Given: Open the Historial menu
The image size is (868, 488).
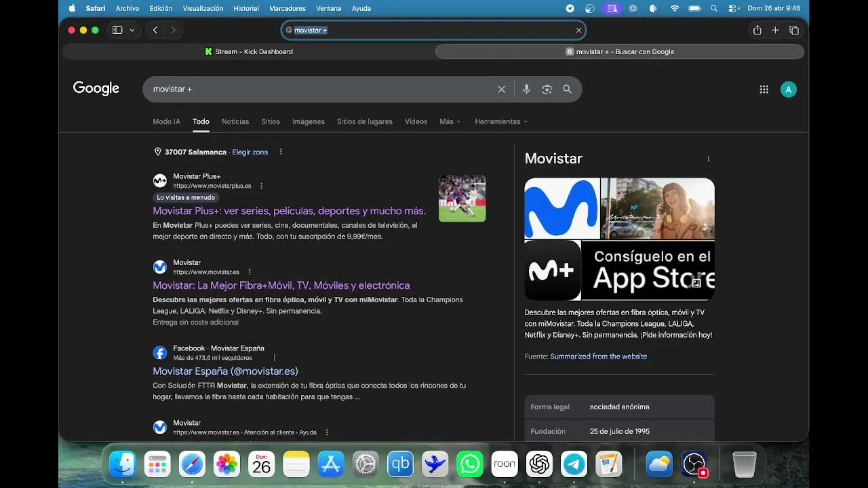Looking at the screenshot, I should click(x=245, y=8).
